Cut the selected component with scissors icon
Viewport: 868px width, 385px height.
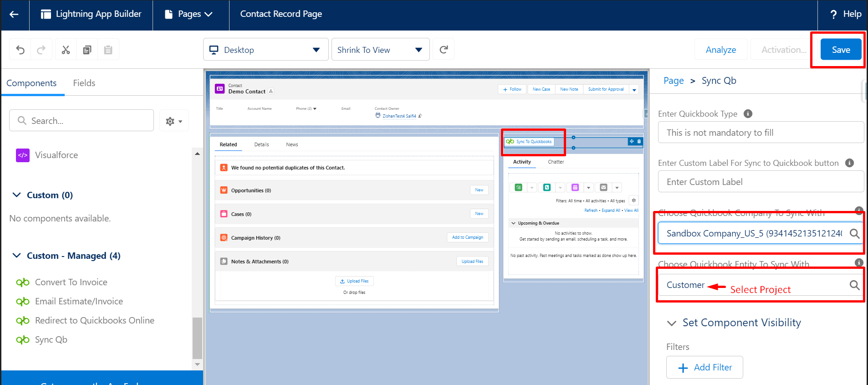coord(66,50)
